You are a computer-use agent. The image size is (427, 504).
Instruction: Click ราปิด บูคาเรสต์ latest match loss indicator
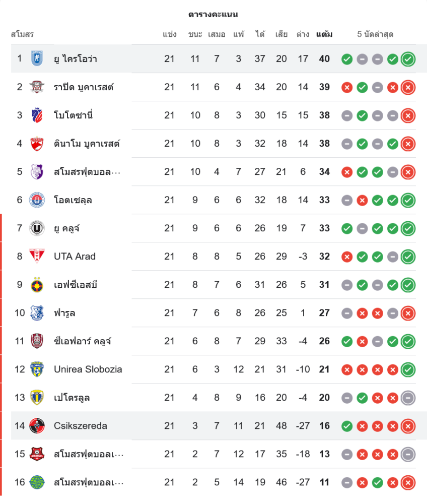coord(408,88)
